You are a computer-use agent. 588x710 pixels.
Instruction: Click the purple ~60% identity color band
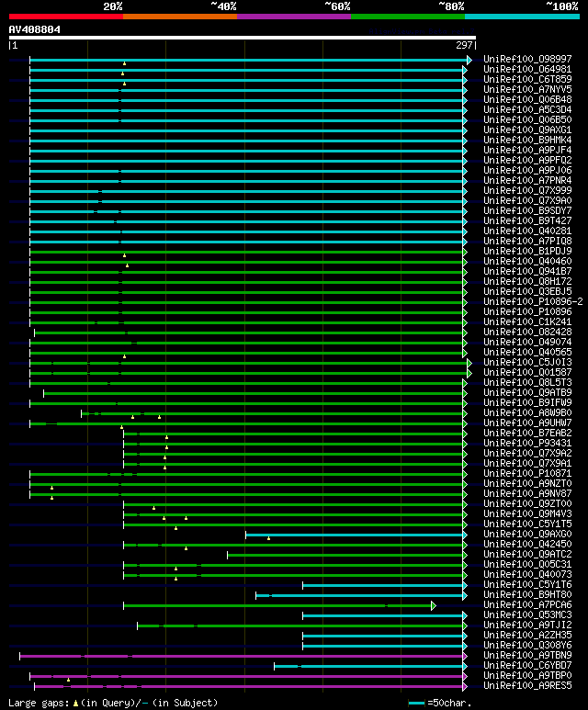[x=294, y=17]
